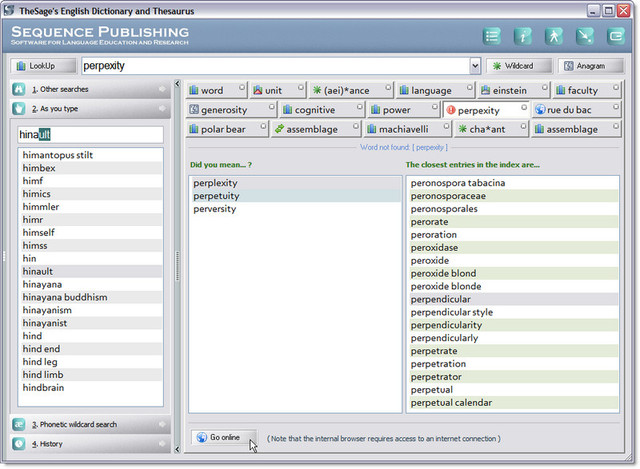Image resolution: width=640 pixels, height=469 pixels.
Task: Switch to the cognitive tab
Action: [322, 110]
